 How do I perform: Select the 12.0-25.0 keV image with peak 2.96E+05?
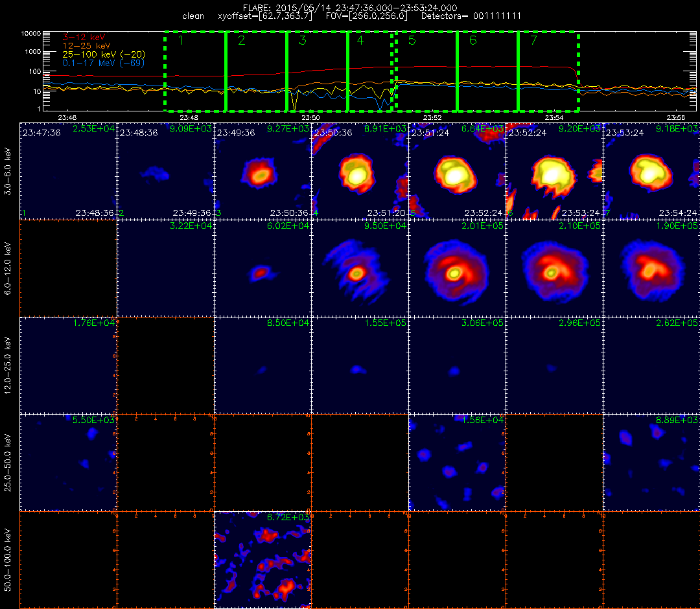click(x=555, y=365)
